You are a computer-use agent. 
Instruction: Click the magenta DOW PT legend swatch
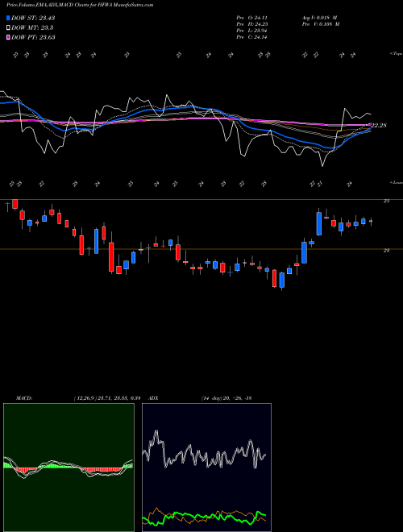coord(8,37)
